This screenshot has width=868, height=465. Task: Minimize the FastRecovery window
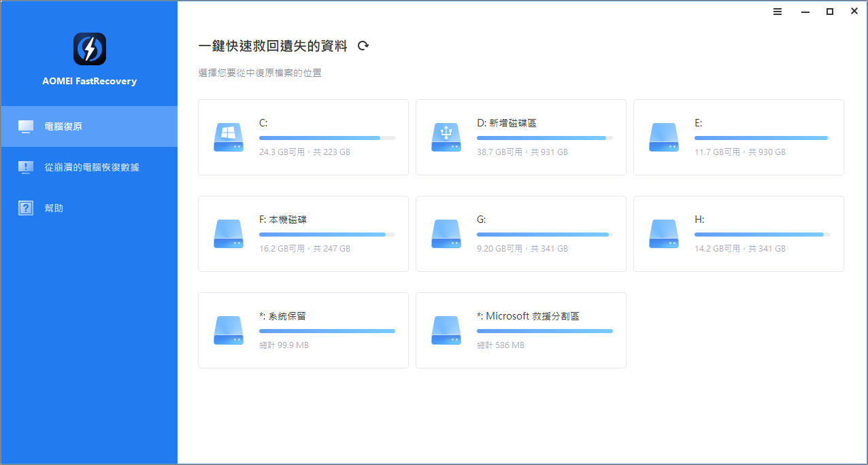[805, 12]
